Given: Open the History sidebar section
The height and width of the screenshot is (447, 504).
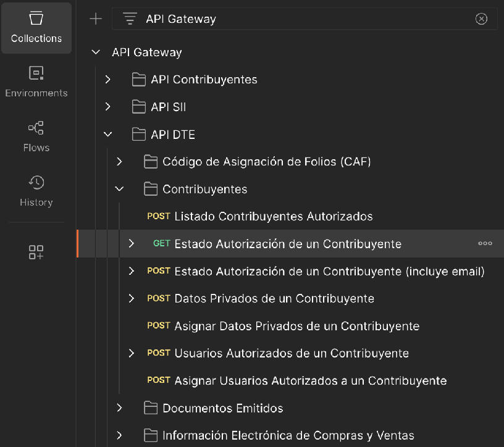Looking at the screenshot, I should (x=36, y=191).
